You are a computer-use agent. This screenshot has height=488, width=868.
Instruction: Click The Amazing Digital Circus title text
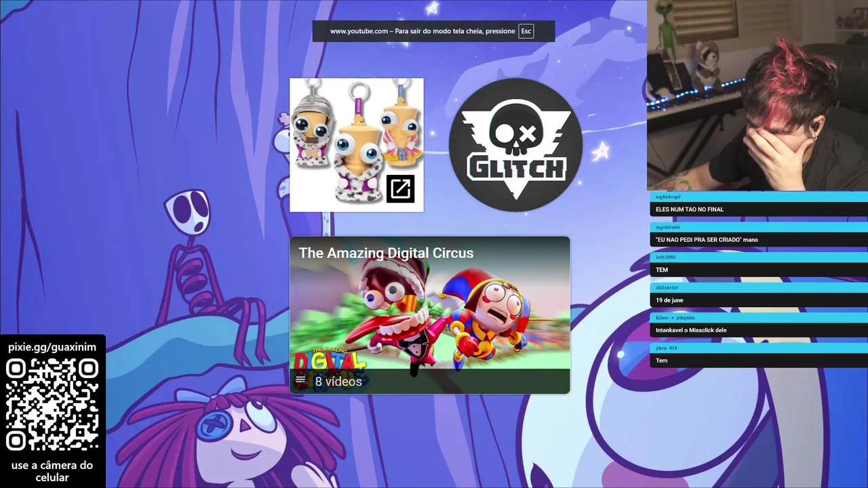(386, 253)
